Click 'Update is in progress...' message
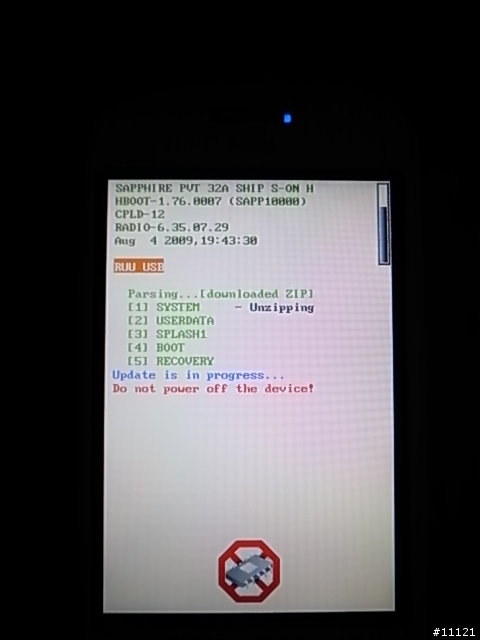This screenshot has height=640, width=480. (x=198, y=375)
